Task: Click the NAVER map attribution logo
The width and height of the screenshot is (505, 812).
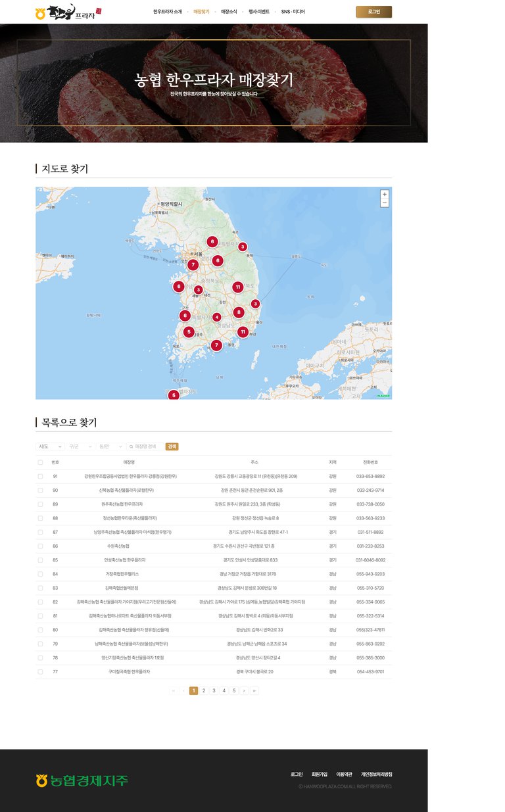Action: pyautogui.click(x=383, y=396)
